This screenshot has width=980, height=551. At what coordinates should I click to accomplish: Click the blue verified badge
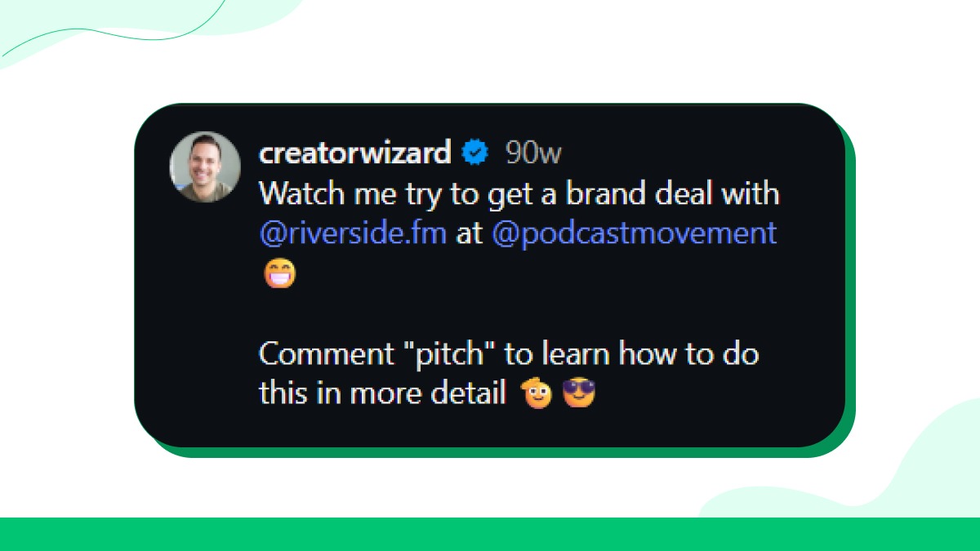[x=475, y=152]
